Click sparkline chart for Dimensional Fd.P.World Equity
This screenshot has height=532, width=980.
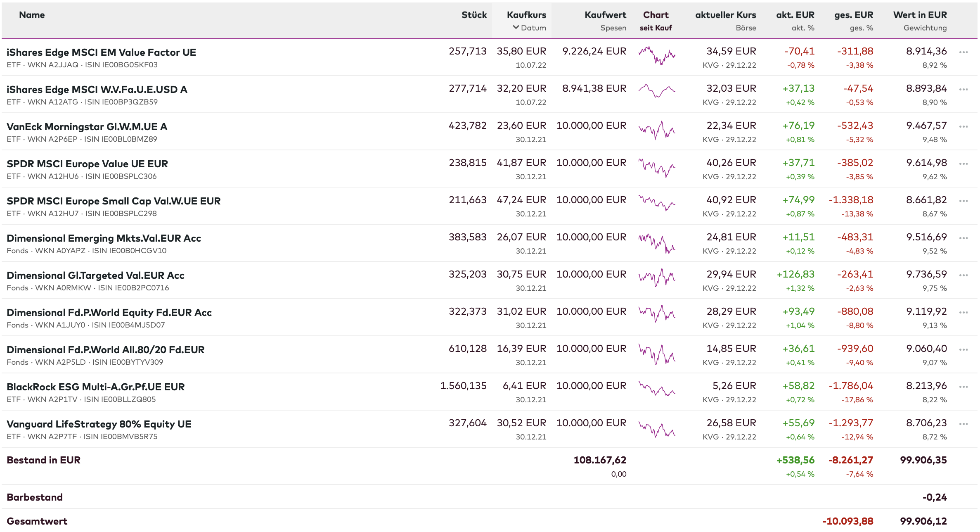pyautogui.click(x=656, y=314)
